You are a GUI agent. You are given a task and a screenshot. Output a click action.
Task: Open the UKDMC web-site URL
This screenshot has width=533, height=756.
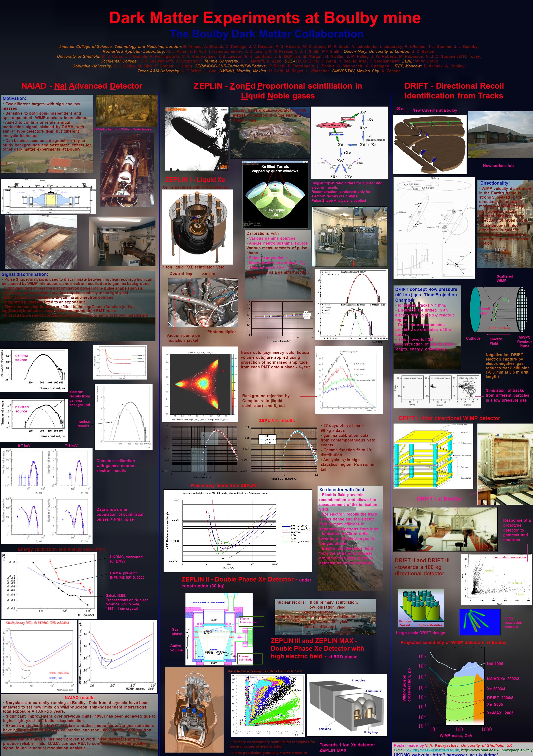446,754
